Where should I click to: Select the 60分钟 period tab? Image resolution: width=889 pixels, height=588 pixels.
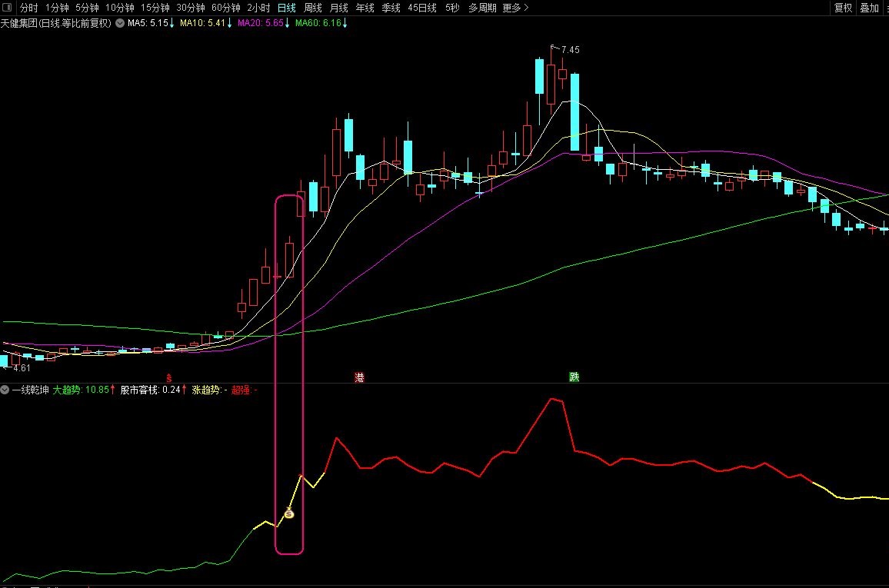pos(225,8)
